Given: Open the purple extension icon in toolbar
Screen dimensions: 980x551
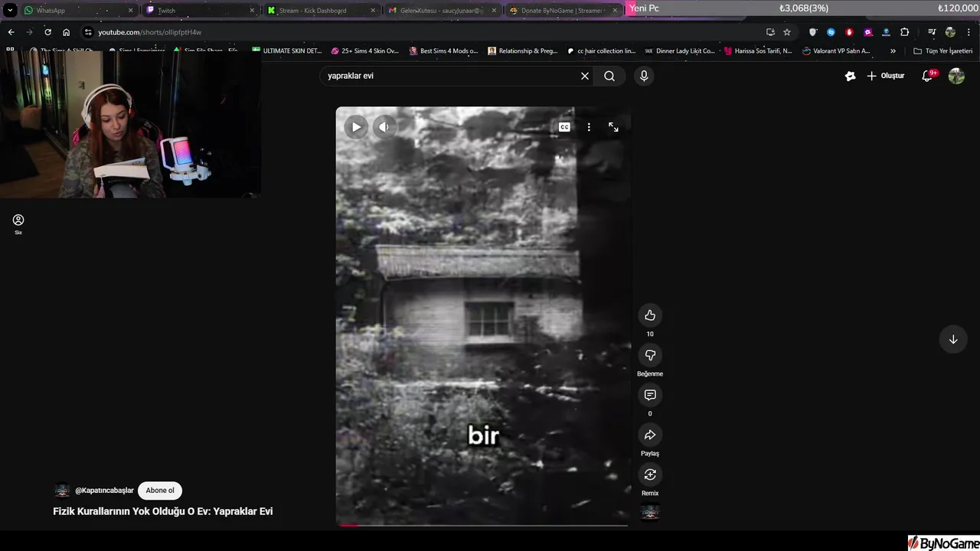Looking at the screenshot, I should (x=867, y=32).
